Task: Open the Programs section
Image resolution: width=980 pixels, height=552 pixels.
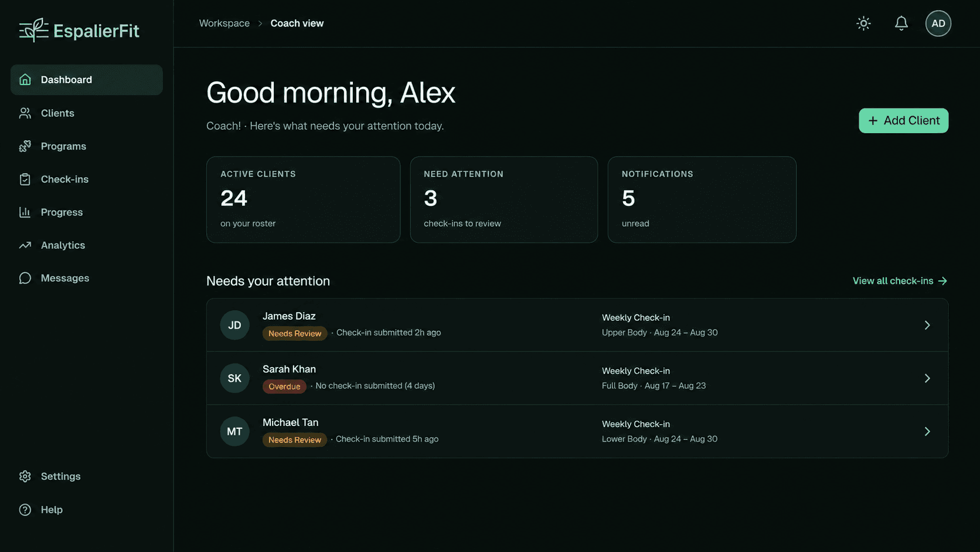Action: (87, 146)
